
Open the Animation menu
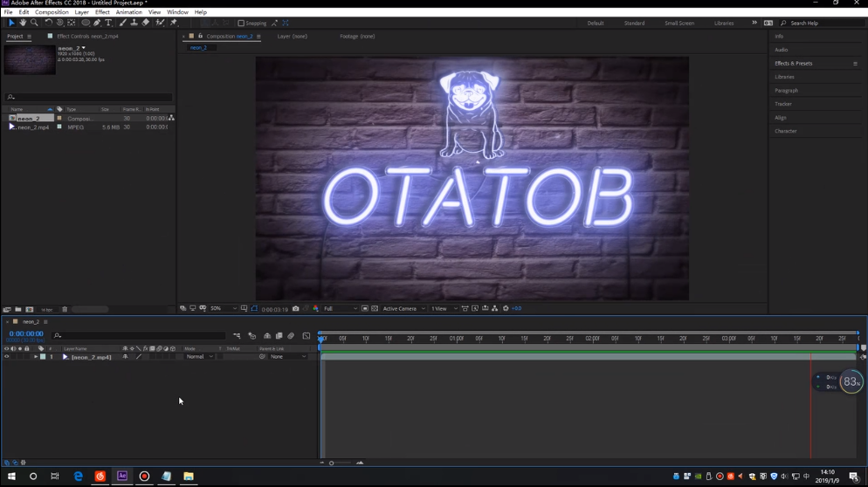(128, 12)
